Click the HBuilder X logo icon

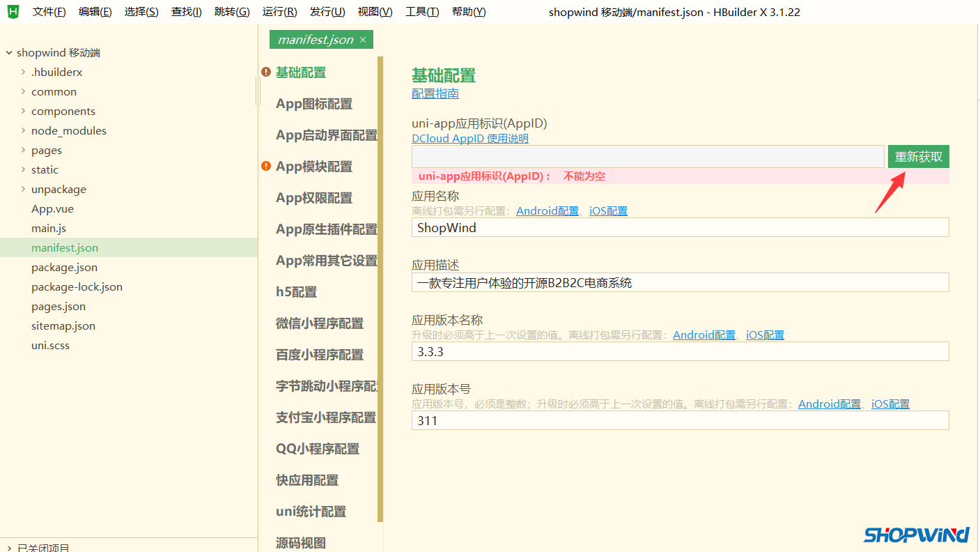click(x=13, y=12)
